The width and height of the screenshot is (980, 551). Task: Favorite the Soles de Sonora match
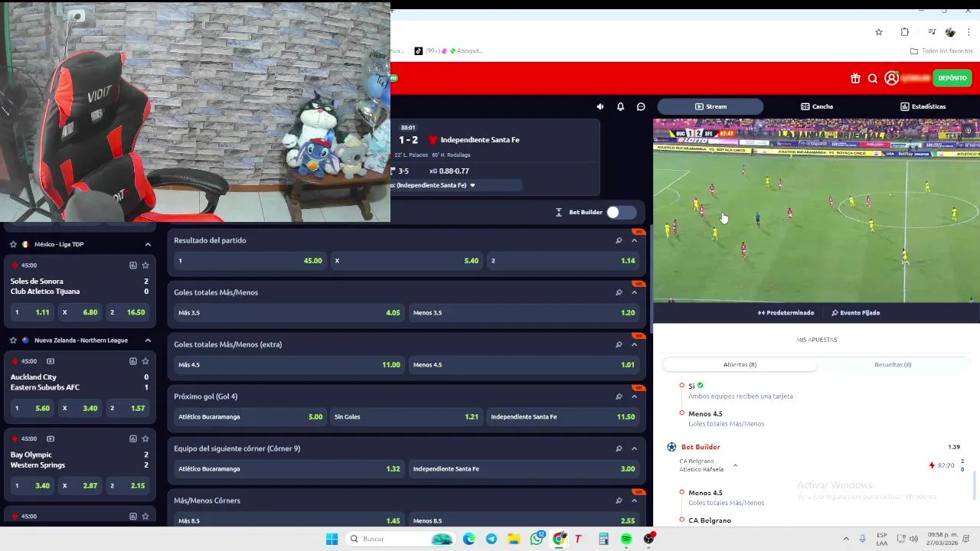[145, 265]
